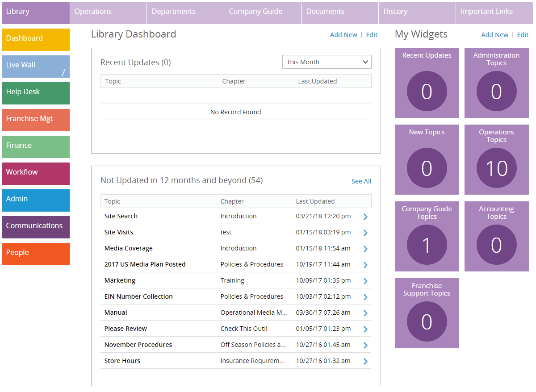Switch to the Company Guide tab

click(263, 13)
